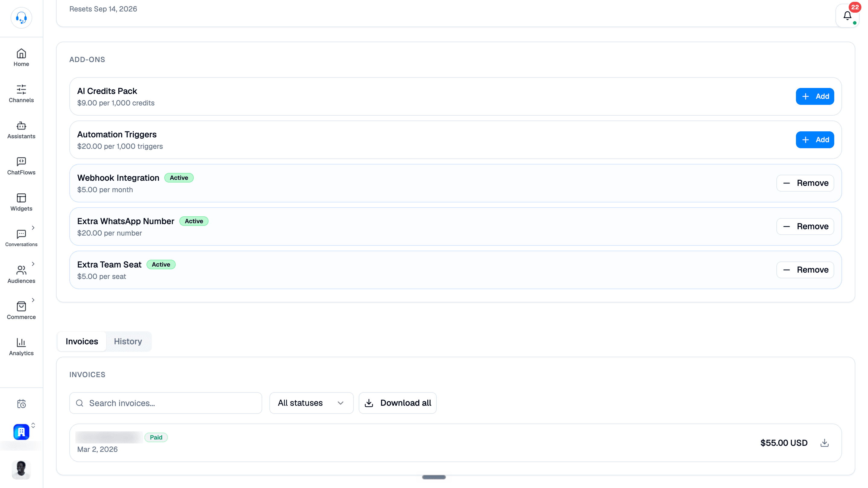Viewport: 868px width, 488px height.
Task: Expand the Conversations submenu chevron
Action: click(33, 228)
